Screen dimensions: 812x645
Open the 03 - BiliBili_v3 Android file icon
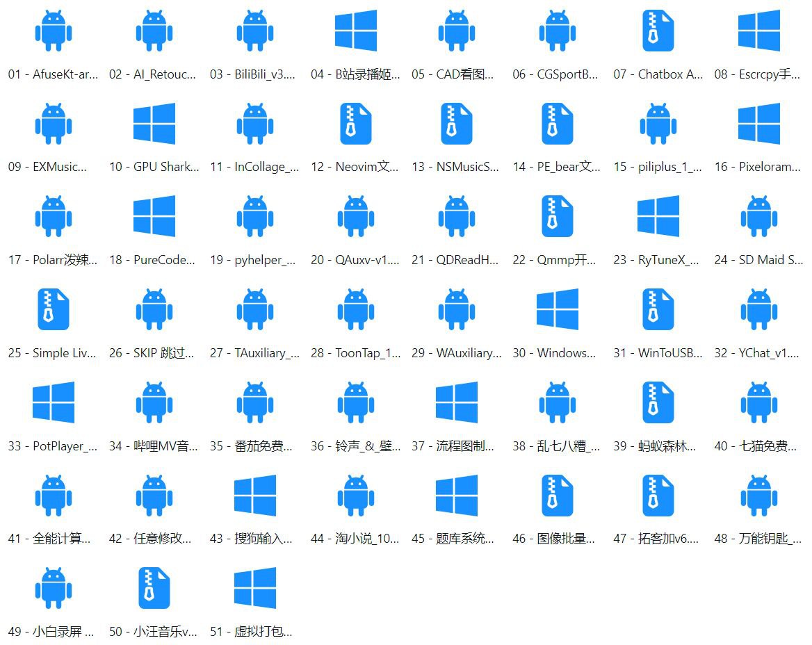click(255, 31)
